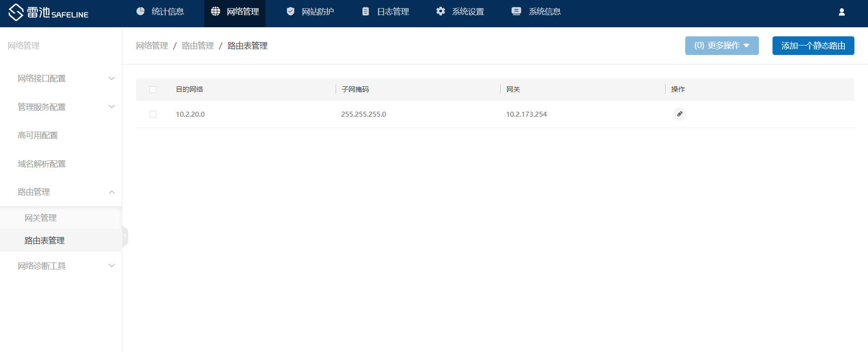Click the globe icon for 网络管理
This screenshot has width=868, height=352.
pos(216,11)
